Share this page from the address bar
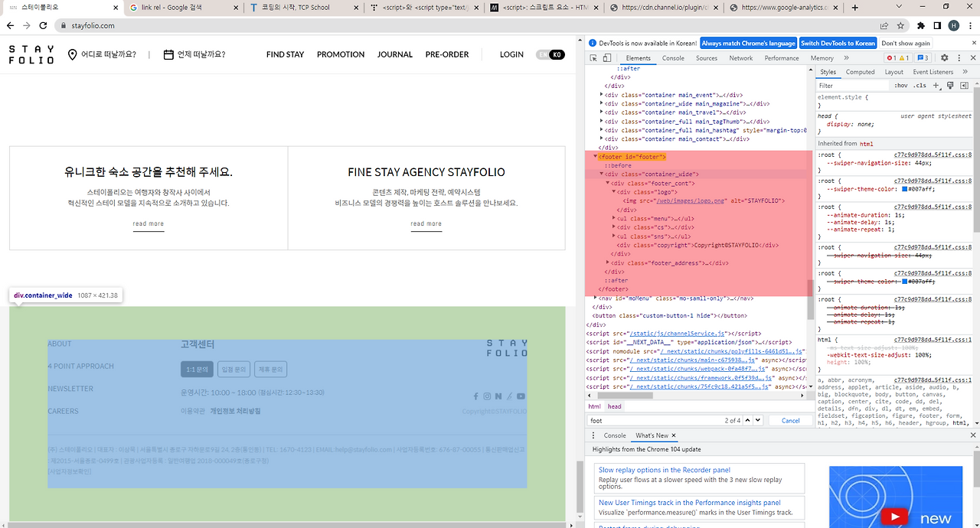Image resolution: width=980 pixels, height=528 pixels. point(885,25)
